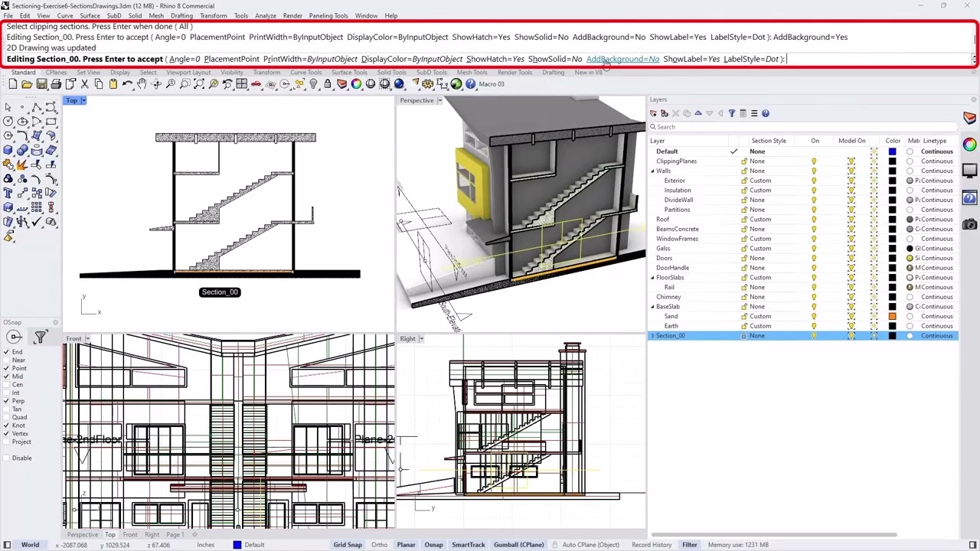
Task: Click the orange color swatch for Sand layer
Action: click(x=892, y=316)
